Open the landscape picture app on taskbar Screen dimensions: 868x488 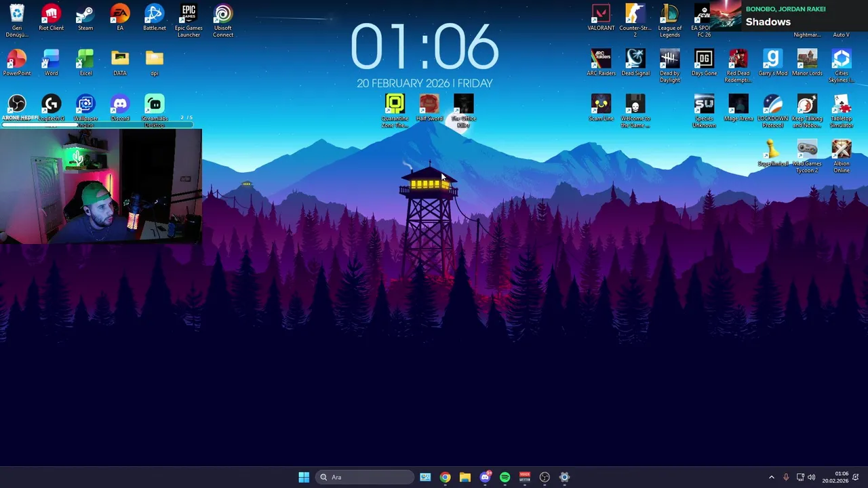tap(425, 477)
